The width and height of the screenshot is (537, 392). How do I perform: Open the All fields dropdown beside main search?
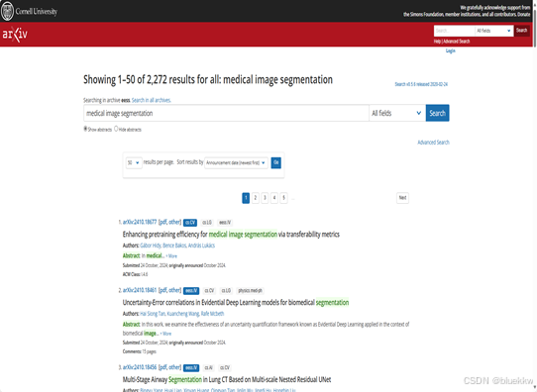[x=397, y=113]
